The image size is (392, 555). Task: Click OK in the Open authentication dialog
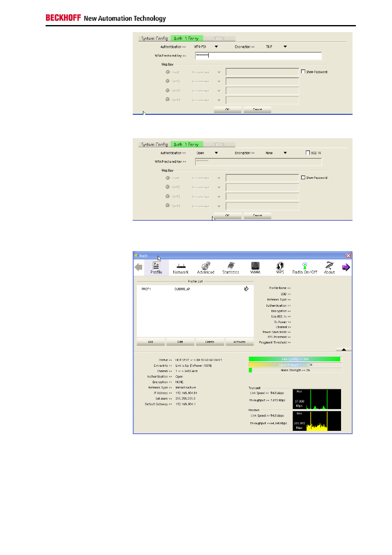[x=227, y=215]
